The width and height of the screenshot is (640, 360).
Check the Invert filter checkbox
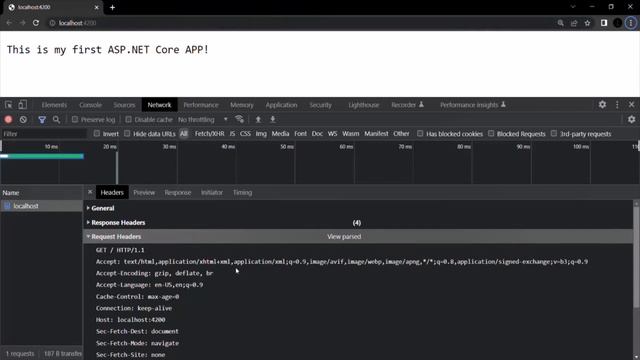96,133
